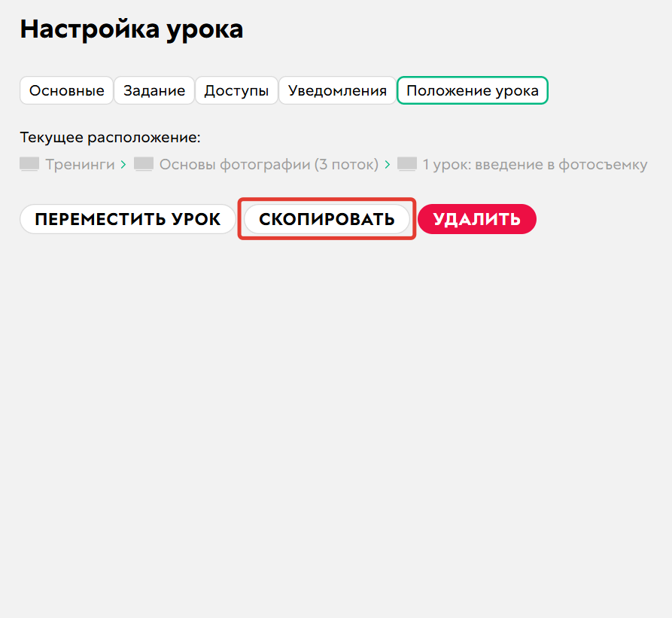This screenshot has height=618, width=672.
Task: Select the Доступы tab
Action: point(236,90)
